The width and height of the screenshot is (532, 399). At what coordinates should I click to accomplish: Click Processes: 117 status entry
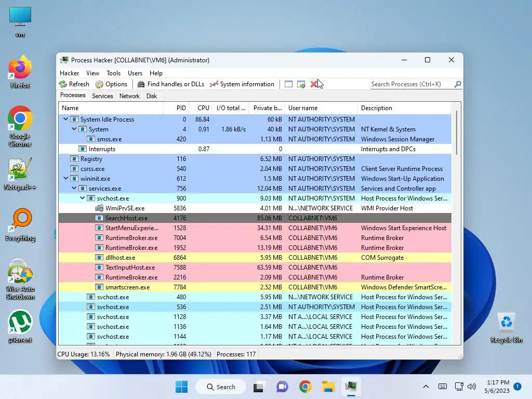[x=236, y=354]
